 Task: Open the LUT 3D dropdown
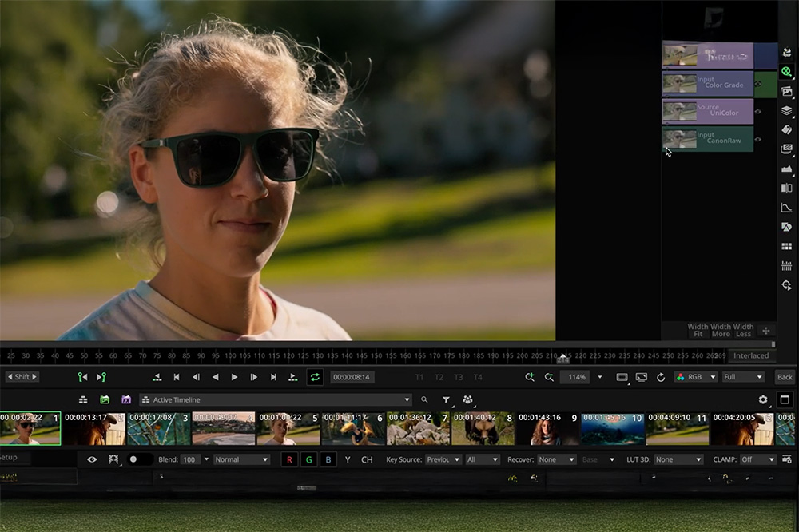pyautogui.click(x=678, y=459)
